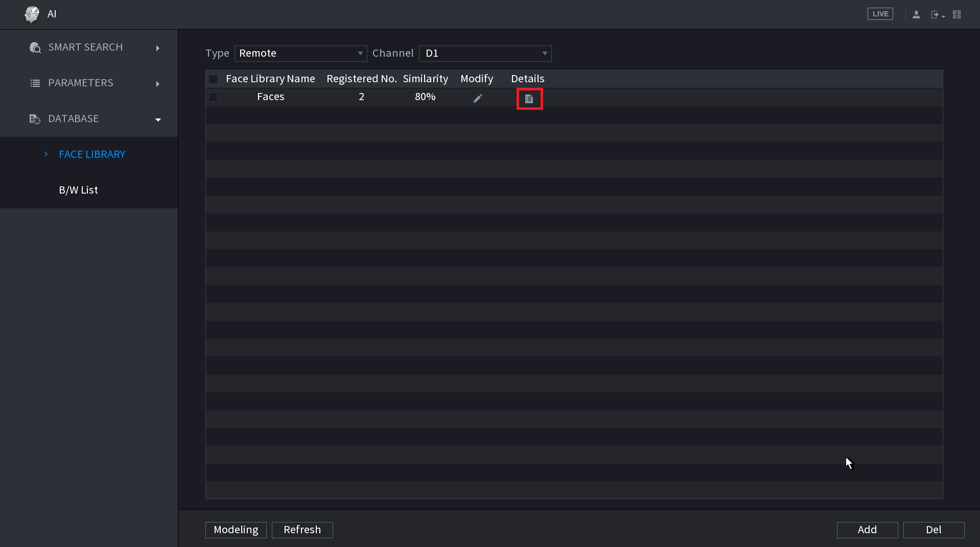Viewport: 980px width, 547px height.
Task: Click the Modeling button
Action: click(236, 530)
